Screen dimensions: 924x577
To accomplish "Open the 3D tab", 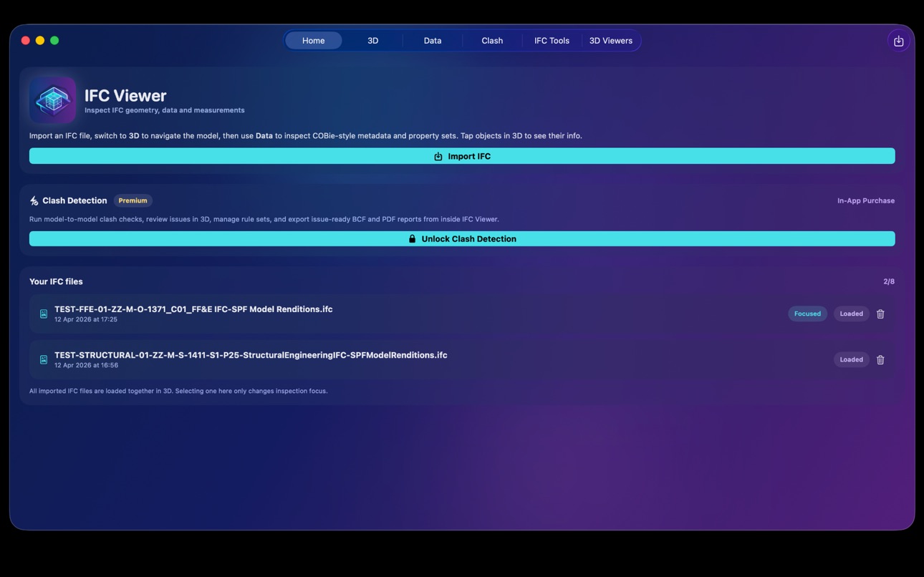I will tap(372, 41).
